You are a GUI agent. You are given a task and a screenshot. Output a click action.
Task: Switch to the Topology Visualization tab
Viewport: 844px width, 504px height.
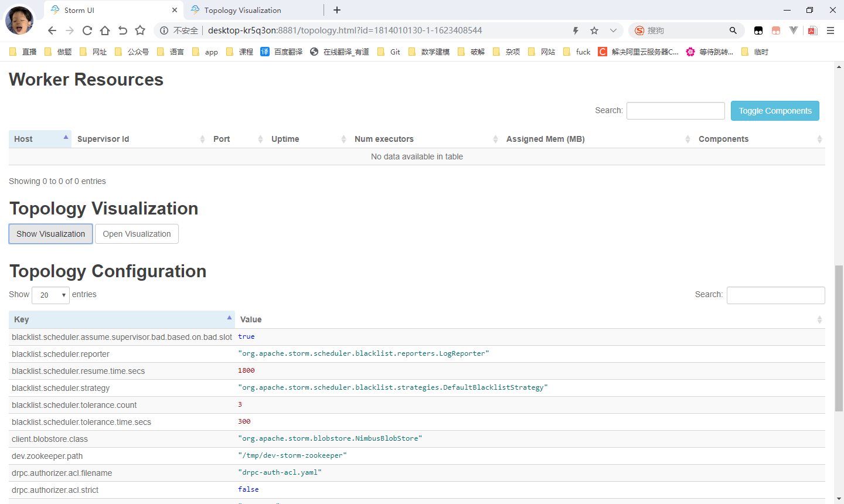point(243,10)
